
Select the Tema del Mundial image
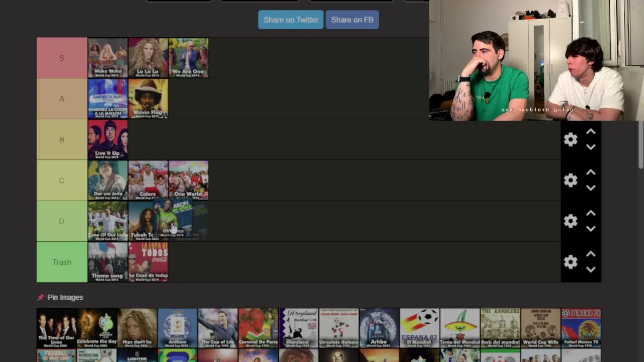(460, 328)
